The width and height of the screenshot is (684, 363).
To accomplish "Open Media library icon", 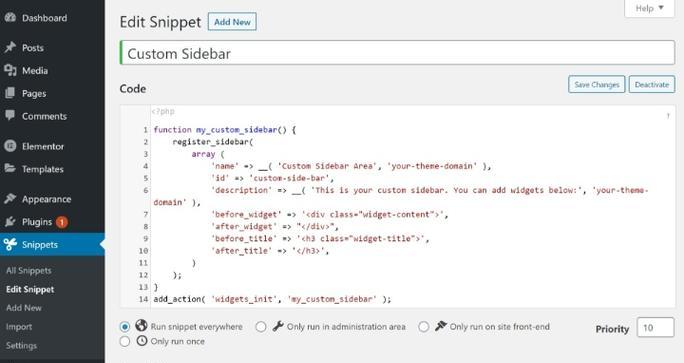I will click(x=10, y=70).
